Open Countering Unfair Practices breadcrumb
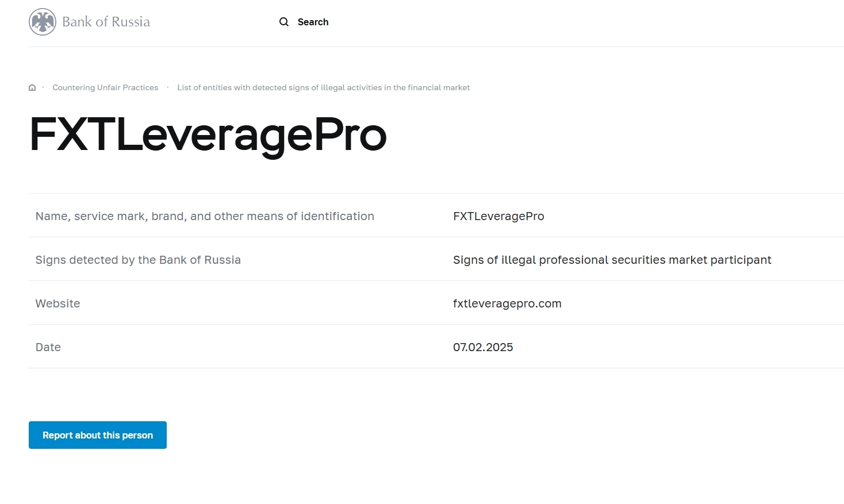The image size is (844, 504). (105, 87)
